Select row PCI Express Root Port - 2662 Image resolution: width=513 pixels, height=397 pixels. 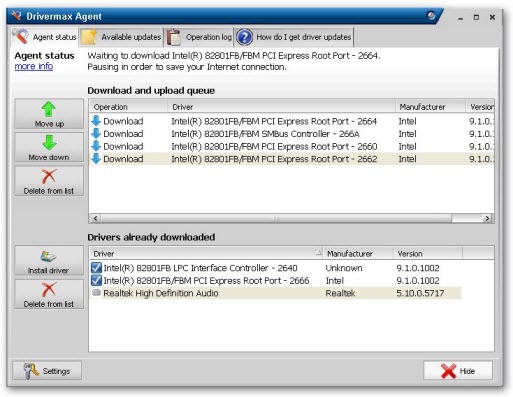(x=292, y=159)
